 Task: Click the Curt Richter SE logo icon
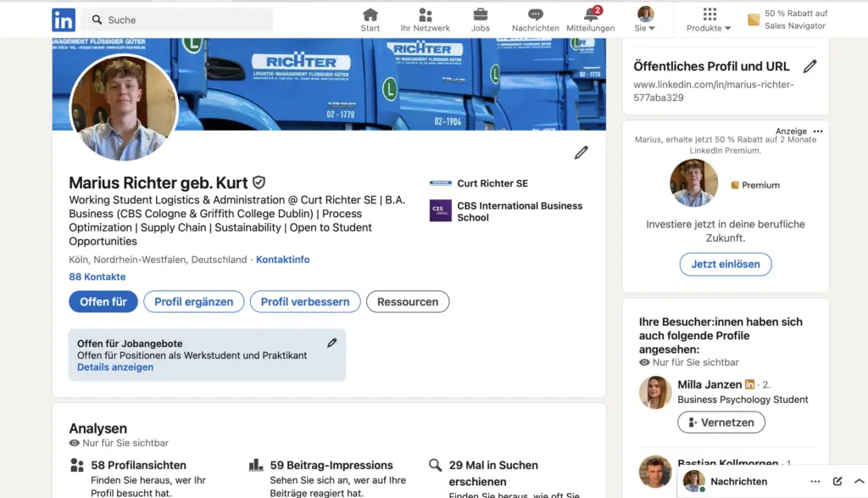point(441,182)
